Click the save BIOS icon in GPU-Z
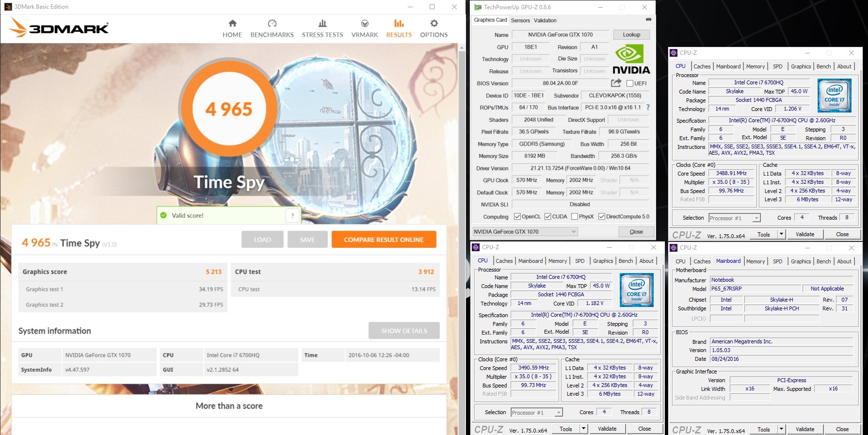868x435 pixels. pyautogui.click(x=616, y=83)
